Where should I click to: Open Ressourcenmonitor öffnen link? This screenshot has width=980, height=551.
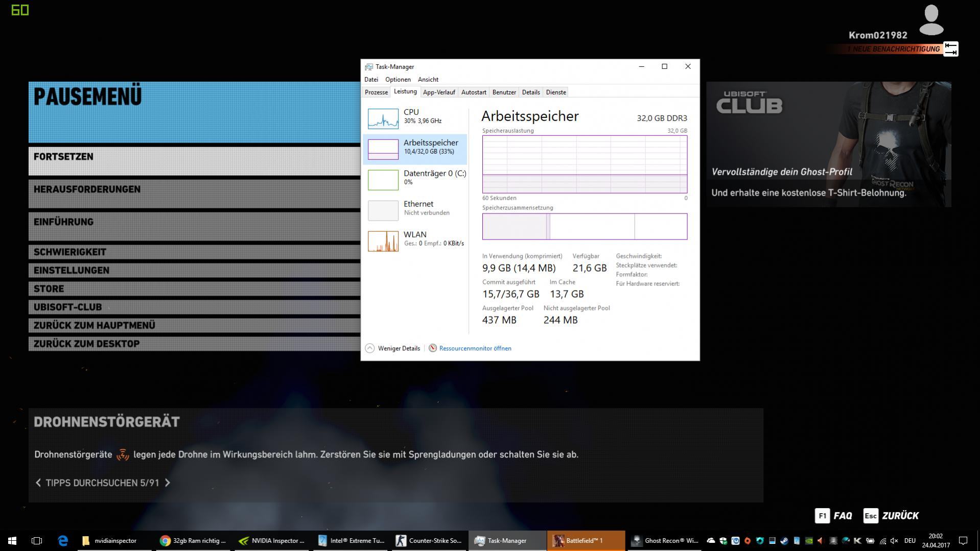(475, 348)
